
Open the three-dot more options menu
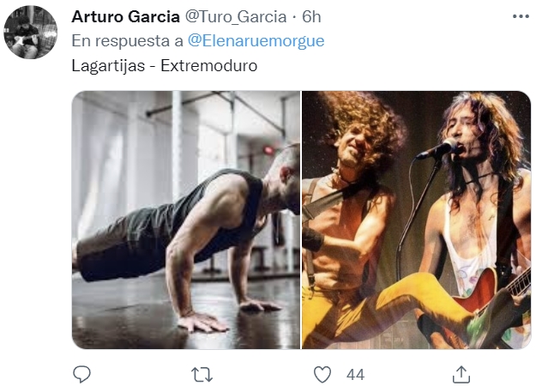point(521,16)
